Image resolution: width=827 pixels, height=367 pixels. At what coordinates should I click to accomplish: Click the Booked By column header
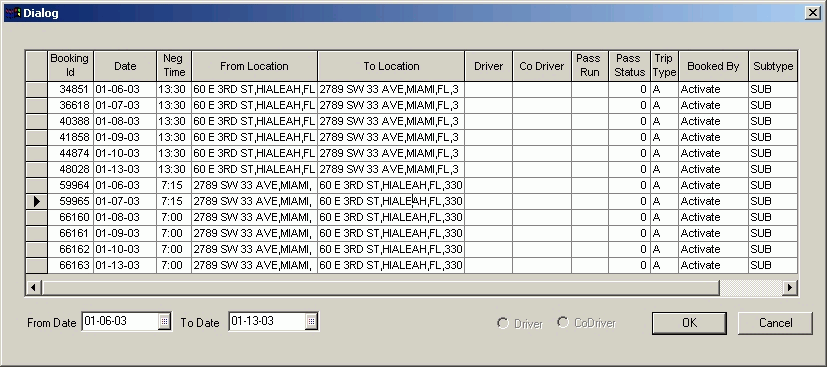click(713, 66)
